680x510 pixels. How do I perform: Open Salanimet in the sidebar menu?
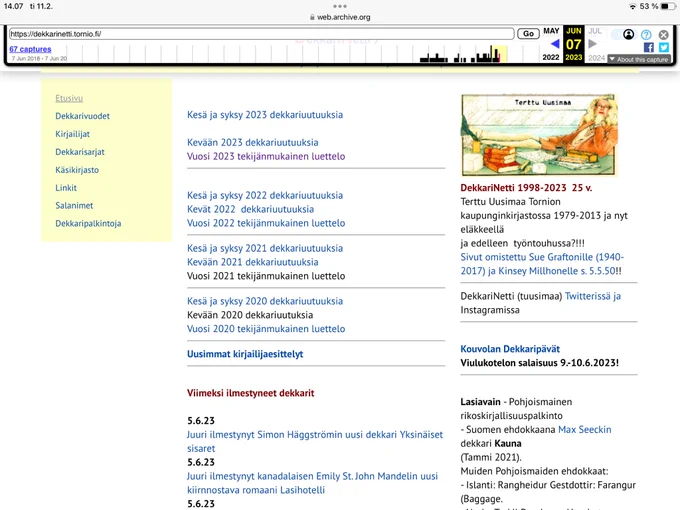[x=74, y=206]
